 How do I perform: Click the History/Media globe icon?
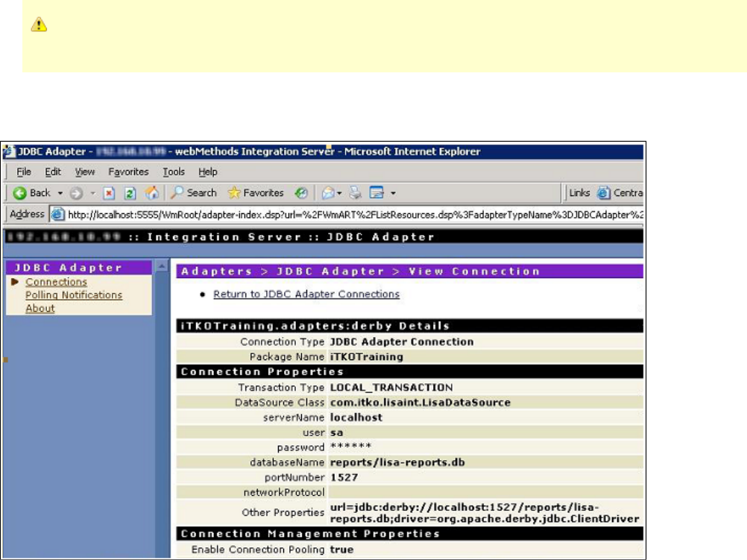301,192
